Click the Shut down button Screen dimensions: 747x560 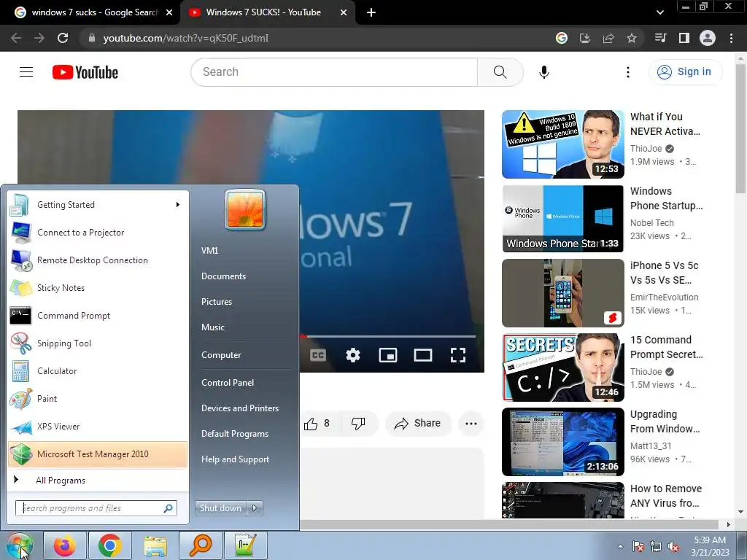(x=220, y=508)
